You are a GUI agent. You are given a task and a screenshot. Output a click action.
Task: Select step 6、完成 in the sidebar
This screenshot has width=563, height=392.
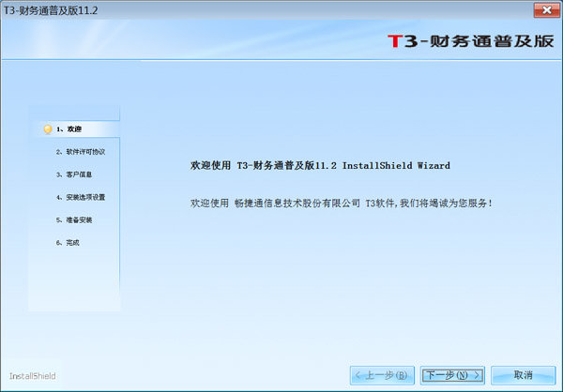[x=68, y=243]
